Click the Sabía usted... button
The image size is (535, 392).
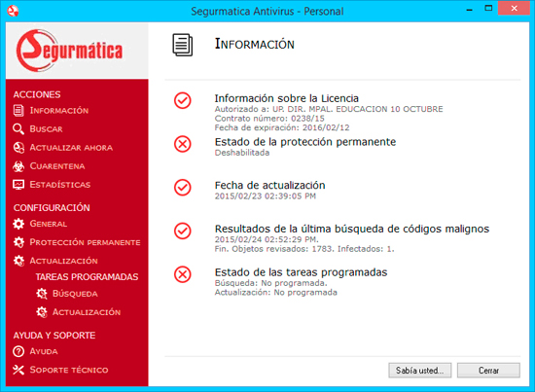419,371
